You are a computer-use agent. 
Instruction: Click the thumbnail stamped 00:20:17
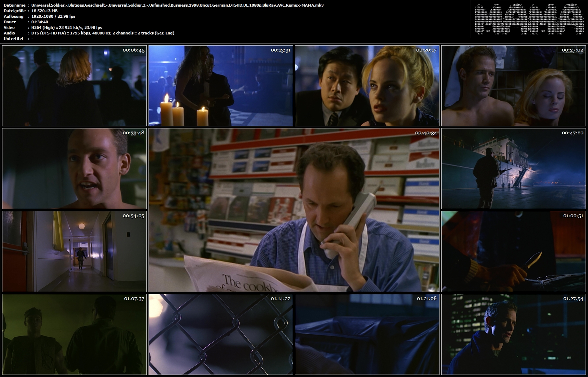(x=367, y=86)
